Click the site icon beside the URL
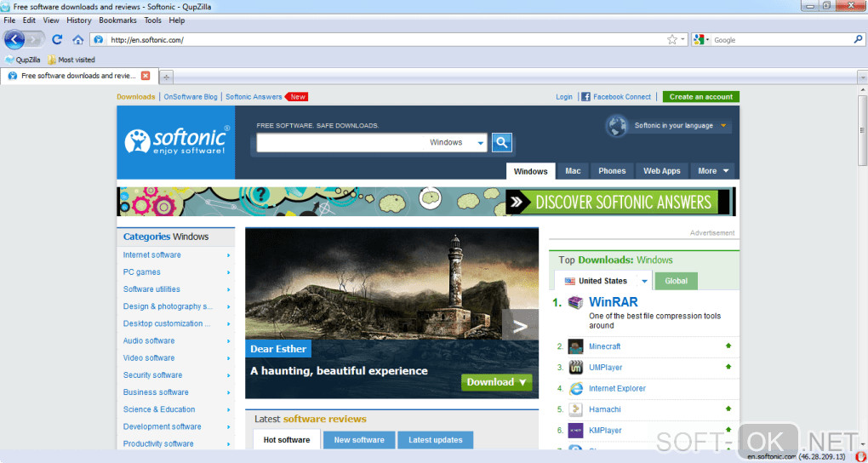Viewport: 868px width, 463px height. tap(99, 40)
